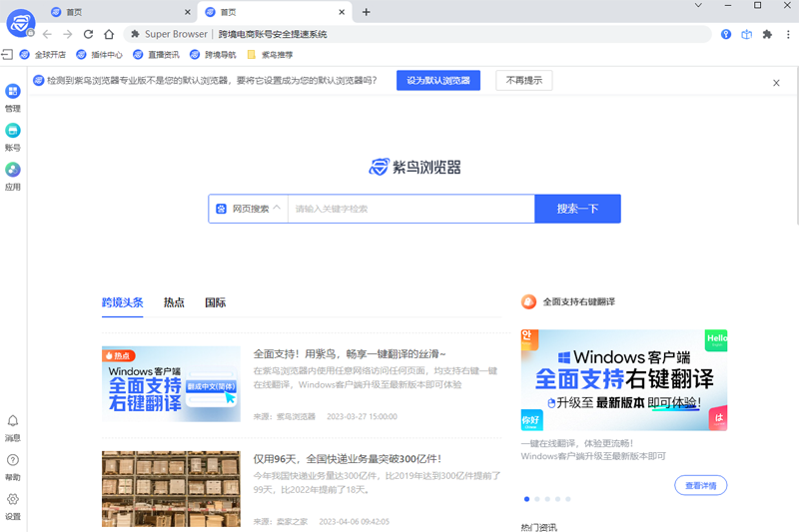Click the 不再提示 button

click(523, 81)
